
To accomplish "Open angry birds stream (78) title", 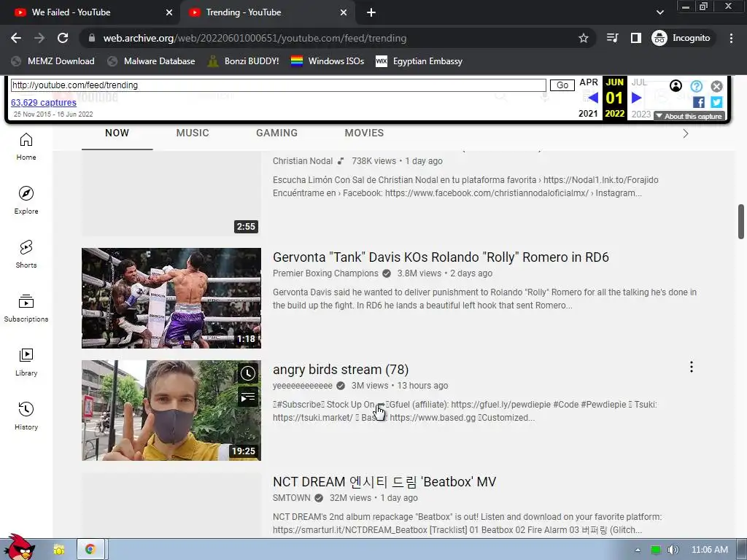I will coord(341,370).
